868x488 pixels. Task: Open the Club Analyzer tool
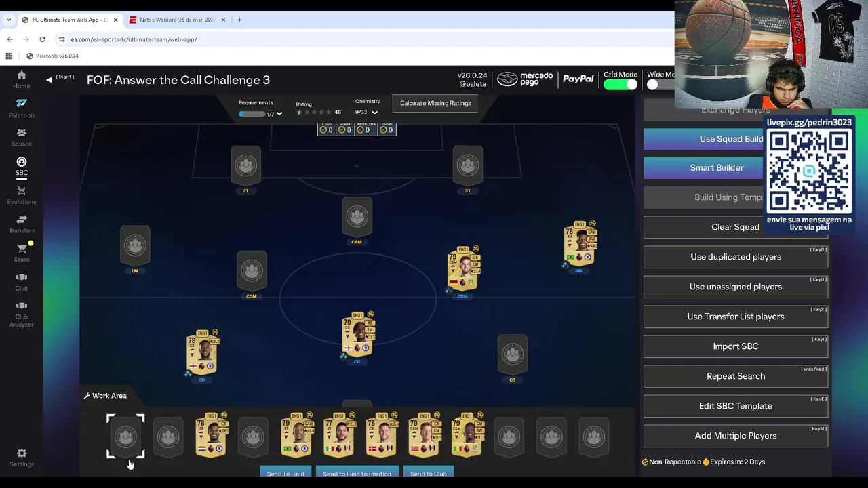pyautogui.click(x=22, y=314)
